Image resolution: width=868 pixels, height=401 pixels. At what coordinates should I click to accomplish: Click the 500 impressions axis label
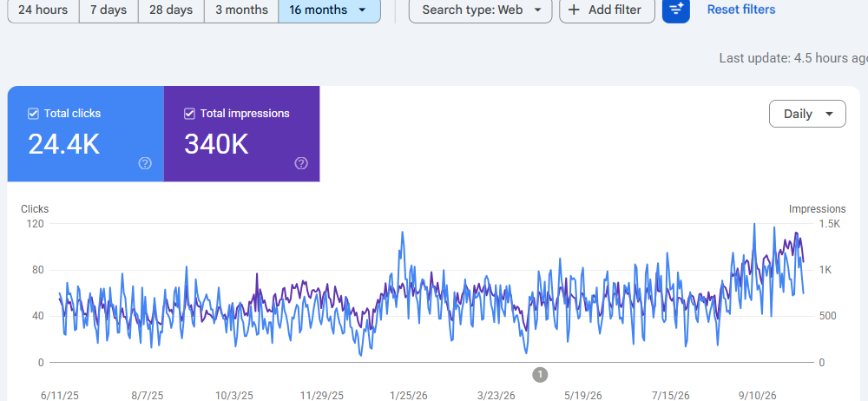point(828,316)
